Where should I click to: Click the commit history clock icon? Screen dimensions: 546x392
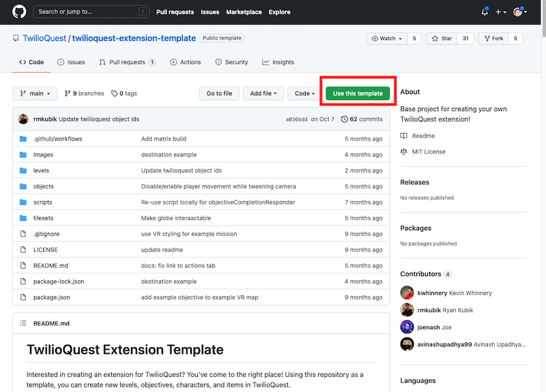(345, 119)
